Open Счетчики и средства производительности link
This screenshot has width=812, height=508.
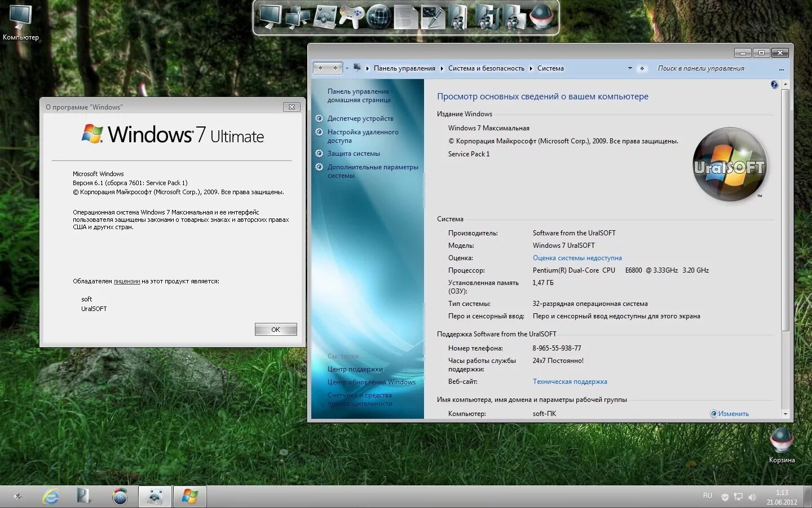tap(360, 399)
